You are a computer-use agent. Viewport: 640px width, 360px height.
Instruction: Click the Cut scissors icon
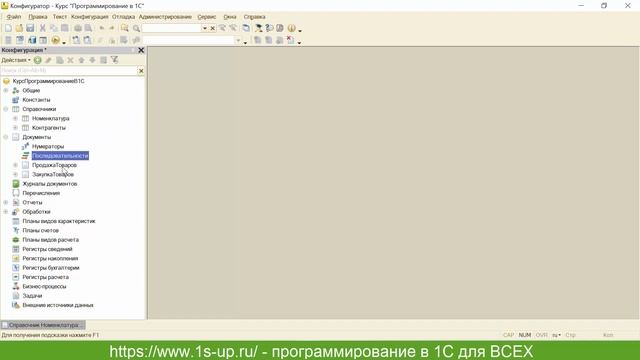[42, 28]
